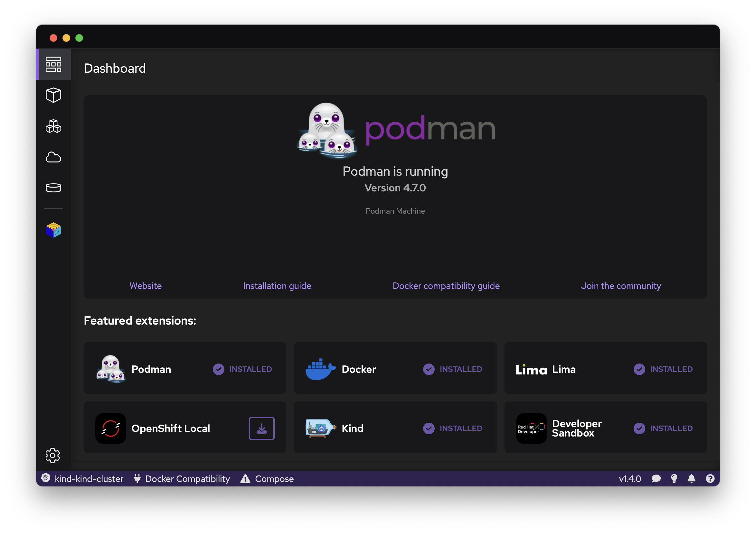Click the v1.4.0 version label
The width and height of the screenshot is (756, 534).
pyautogui.click(x=629, y=479)
